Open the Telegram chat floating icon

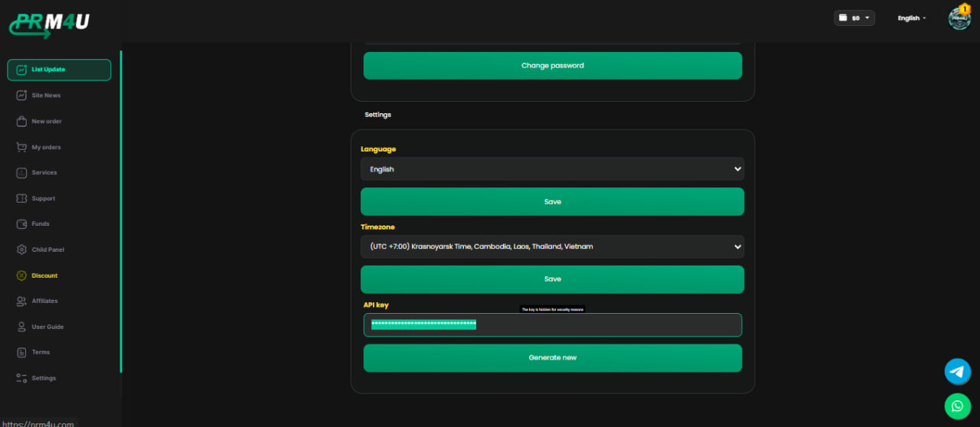(957, 371)
